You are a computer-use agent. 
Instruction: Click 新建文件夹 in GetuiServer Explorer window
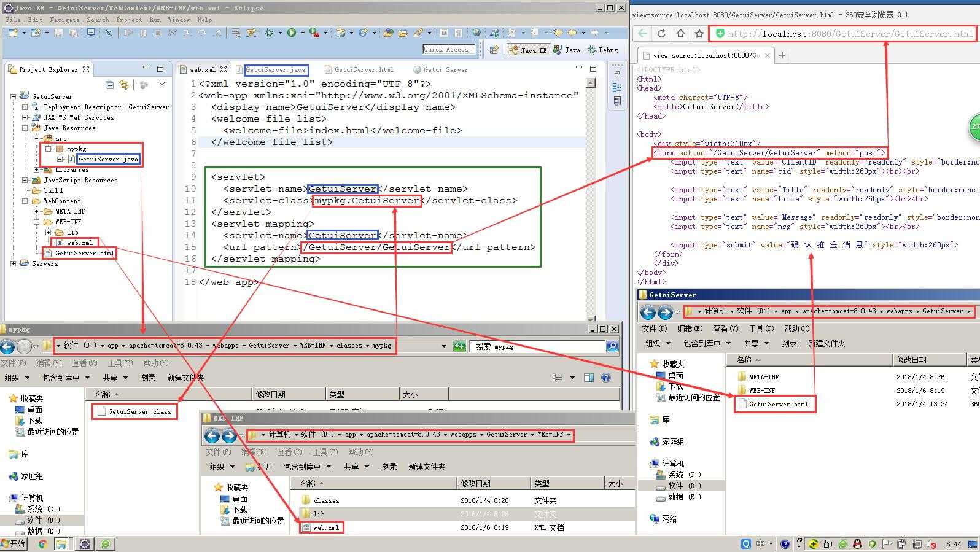pos(826,343)
